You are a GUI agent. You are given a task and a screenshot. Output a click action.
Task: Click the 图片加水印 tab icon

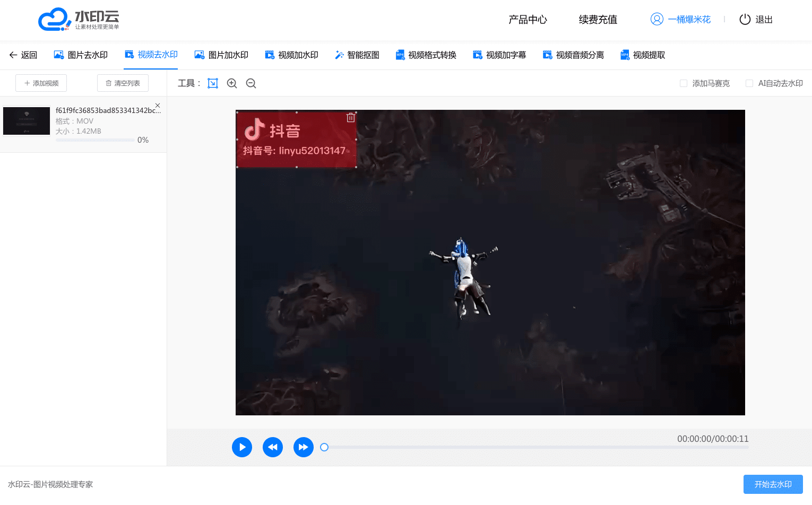200,55
